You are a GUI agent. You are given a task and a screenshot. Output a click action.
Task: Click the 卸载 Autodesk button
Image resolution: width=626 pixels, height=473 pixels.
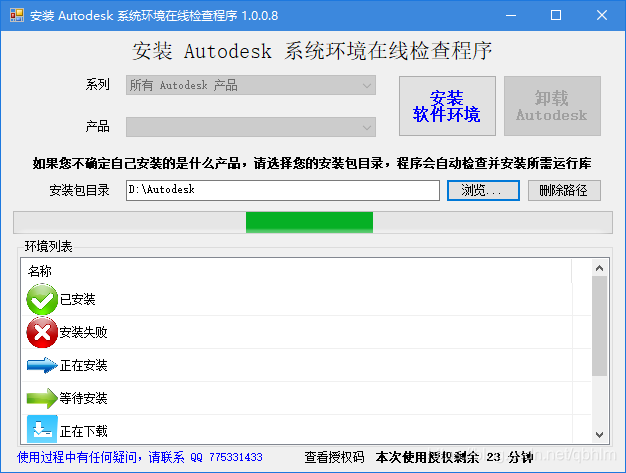point(552,106)
